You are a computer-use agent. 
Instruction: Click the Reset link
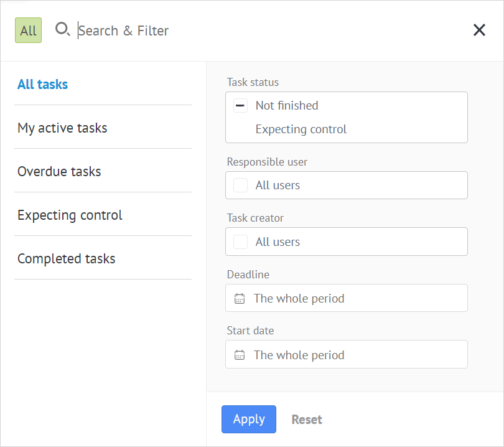coord(307,420)
